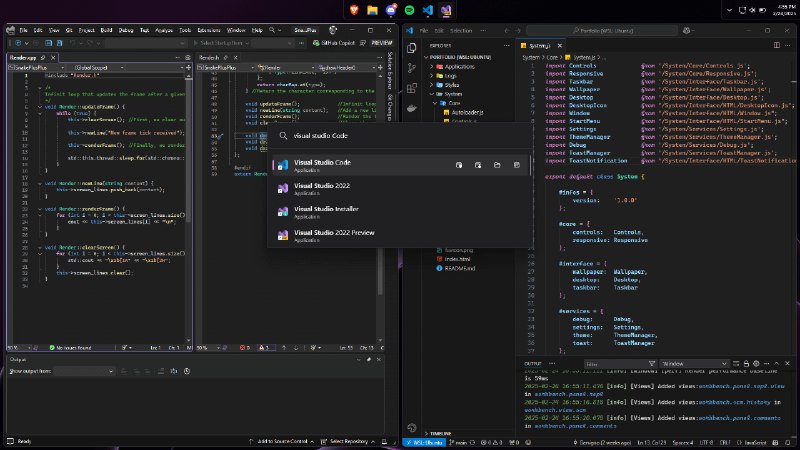
Task: Open the feedback icon next to PREVIEW
Action: (363, 43)
